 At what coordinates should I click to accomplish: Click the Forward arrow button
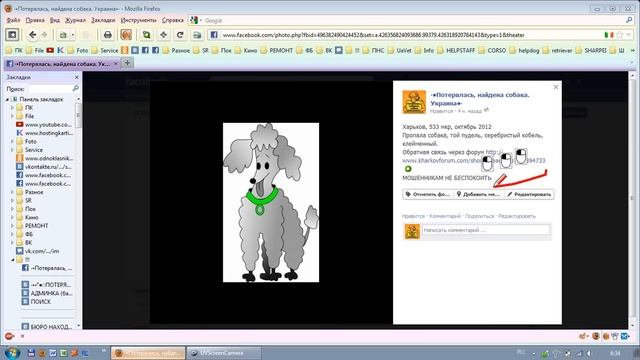pyautogui.click(x=44, y=35)
